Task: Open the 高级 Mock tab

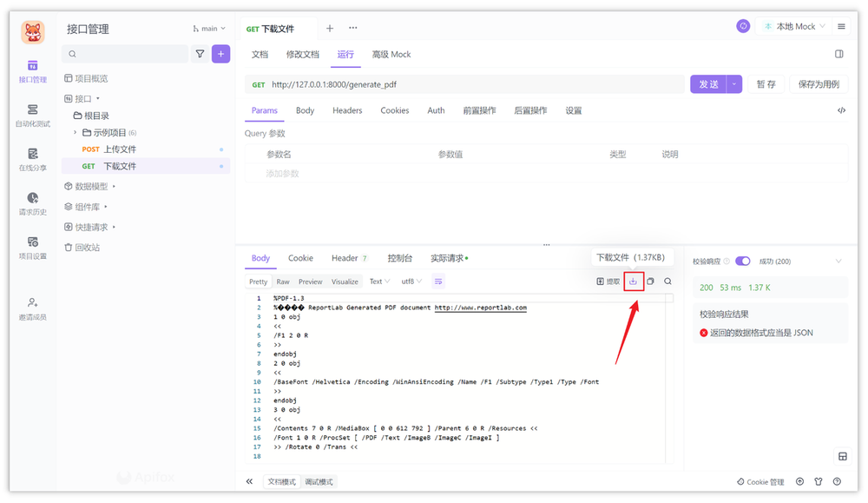Action: tap(391, 54)
